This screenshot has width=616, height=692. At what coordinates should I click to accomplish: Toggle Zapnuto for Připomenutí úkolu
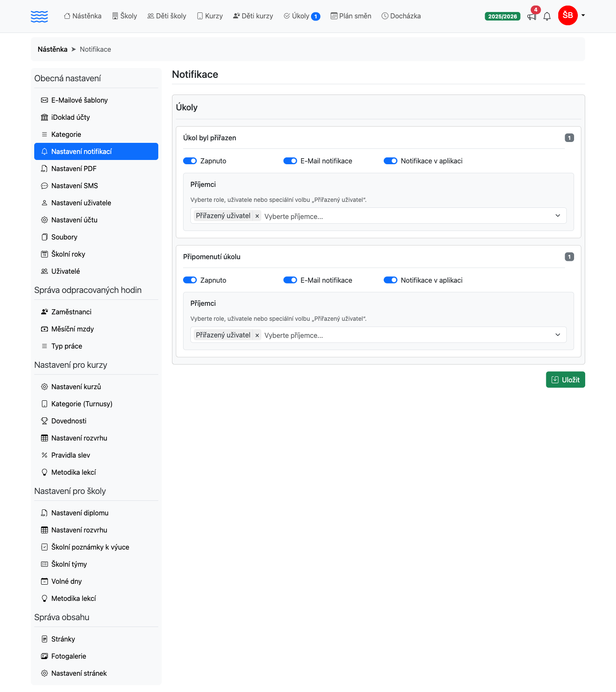pyautogui.click(x=190, y=280)
